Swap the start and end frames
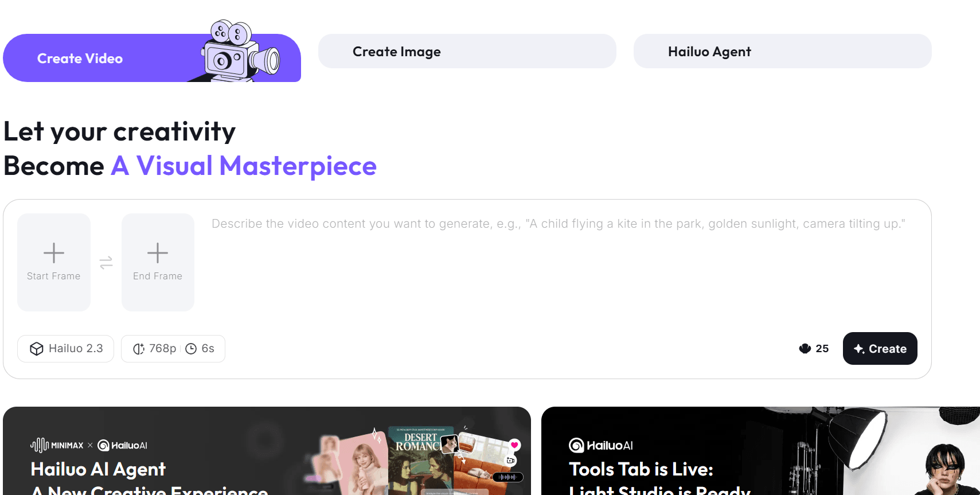980x495 pixels. point(106,263)
